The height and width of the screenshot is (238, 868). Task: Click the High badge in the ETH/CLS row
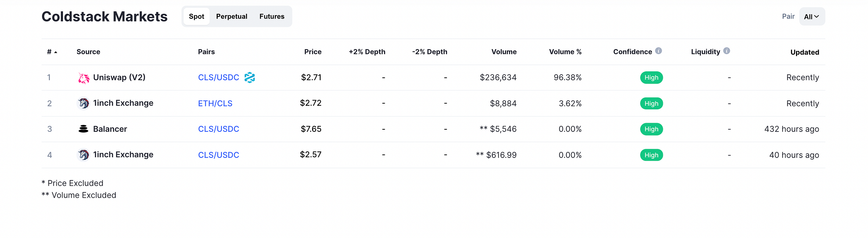tap(651, 104)
